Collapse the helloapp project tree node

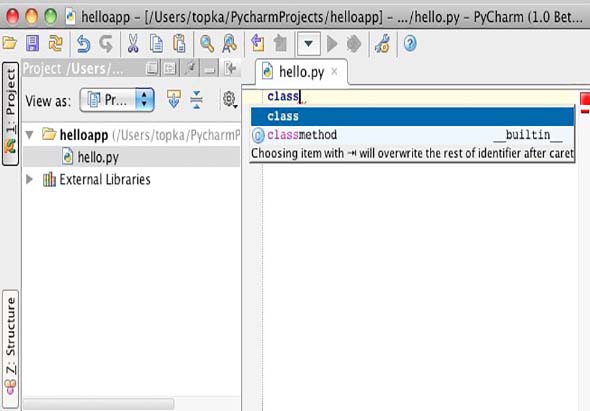point(30,134)
